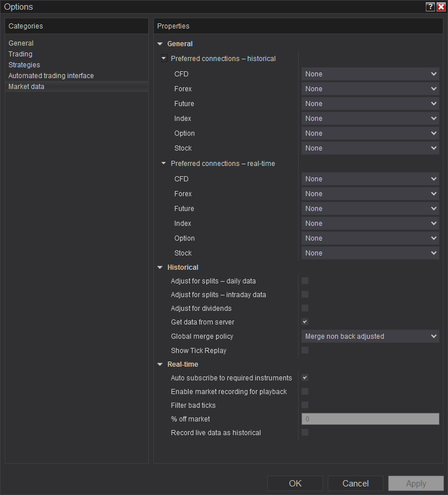This screenshot has width=448, height=495.
Task: Collapse Preferred connections – historical group
Action: tap(164, 58)
